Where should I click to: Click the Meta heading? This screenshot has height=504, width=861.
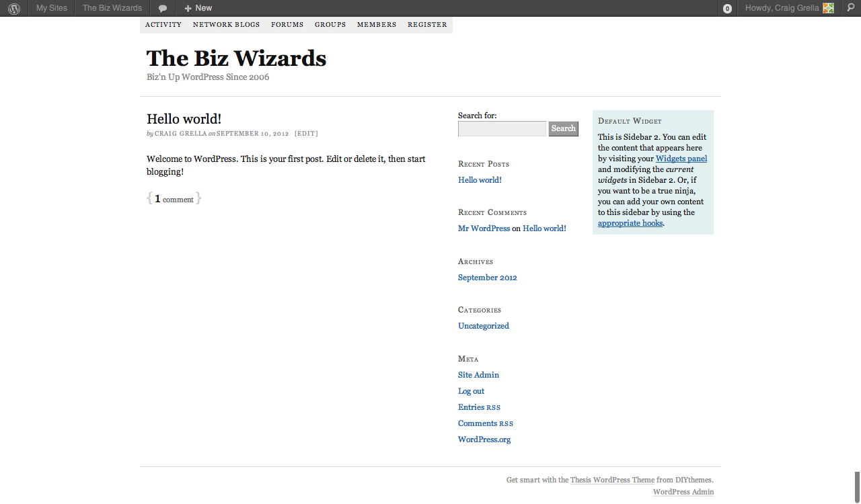click(x=468, y=359)
